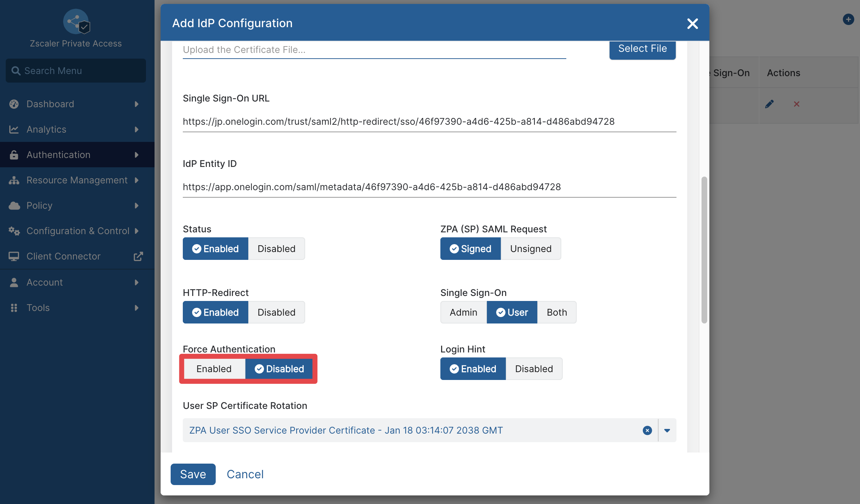The image size is (860, 504).
Task: Switch ZPA SAML Request to Unsigned
Action: [x=531, y=249]
